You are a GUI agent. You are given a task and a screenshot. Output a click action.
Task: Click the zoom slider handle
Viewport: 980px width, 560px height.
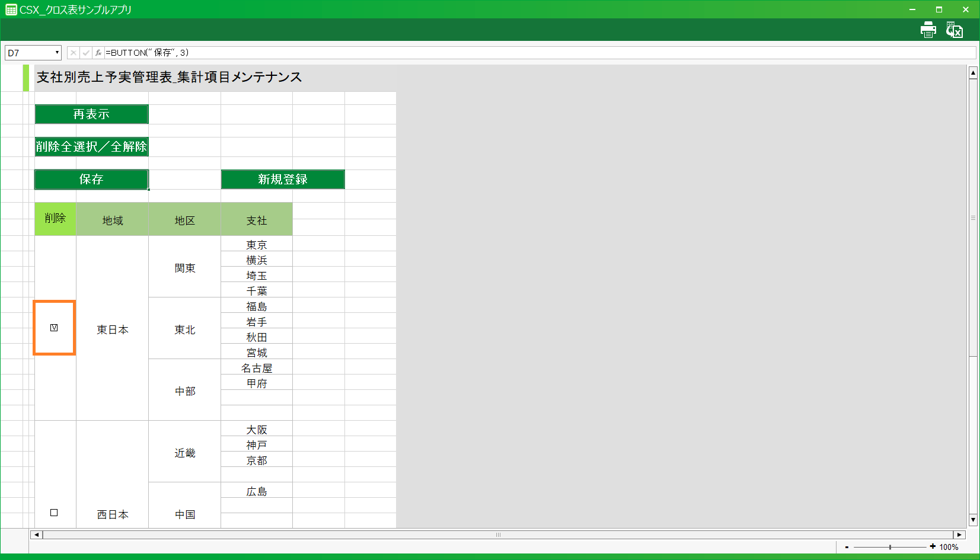tap(890, 547)
